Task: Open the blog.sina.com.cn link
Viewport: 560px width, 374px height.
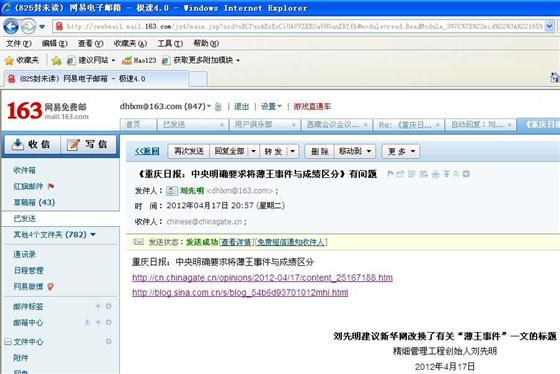Action: [x=240, y=293]
